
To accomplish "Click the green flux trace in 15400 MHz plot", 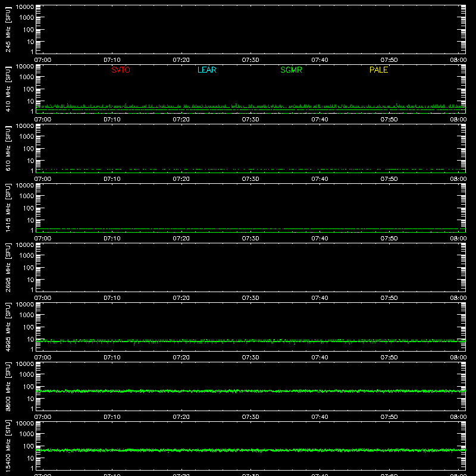I will pyautogui.click(x=250, y=450).
